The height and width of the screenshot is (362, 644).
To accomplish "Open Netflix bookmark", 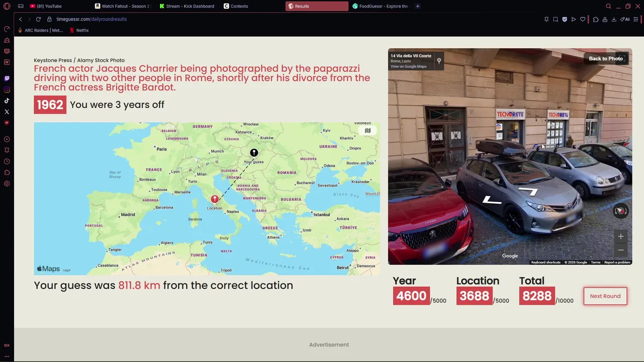I will click(x=79, y=30).
